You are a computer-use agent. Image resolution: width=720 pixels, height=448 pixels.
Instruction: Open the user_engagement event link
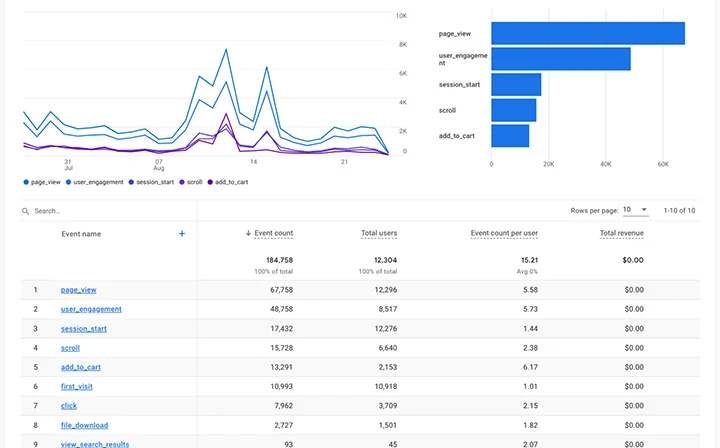[x=91, y=309]
